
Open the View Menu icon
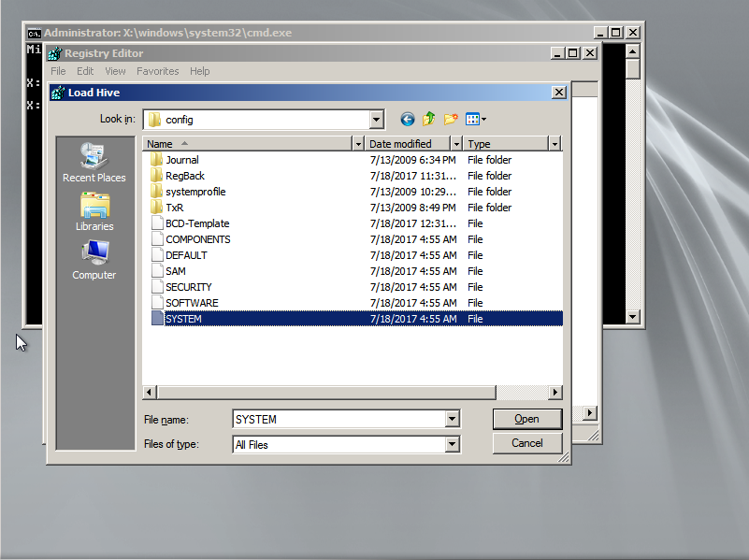[x=472, y=120]
